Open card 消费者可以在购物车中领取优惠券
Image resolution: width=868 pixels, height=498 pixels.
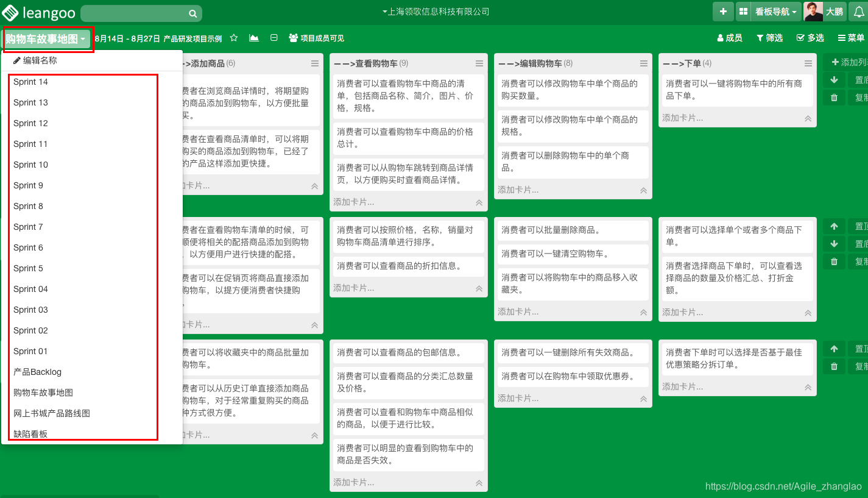coord(573,376)
